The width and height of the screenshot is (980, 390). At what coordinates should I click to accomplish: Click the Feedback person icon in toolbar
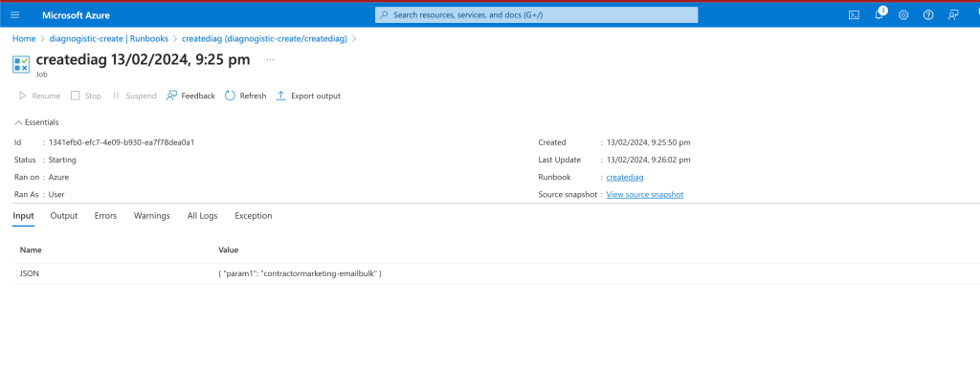tap(172, 96)
